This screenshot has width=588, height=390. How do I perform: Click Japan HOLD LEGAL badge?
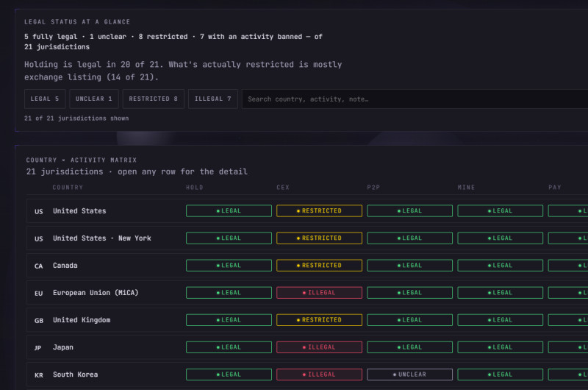click(x=229, y=347)
